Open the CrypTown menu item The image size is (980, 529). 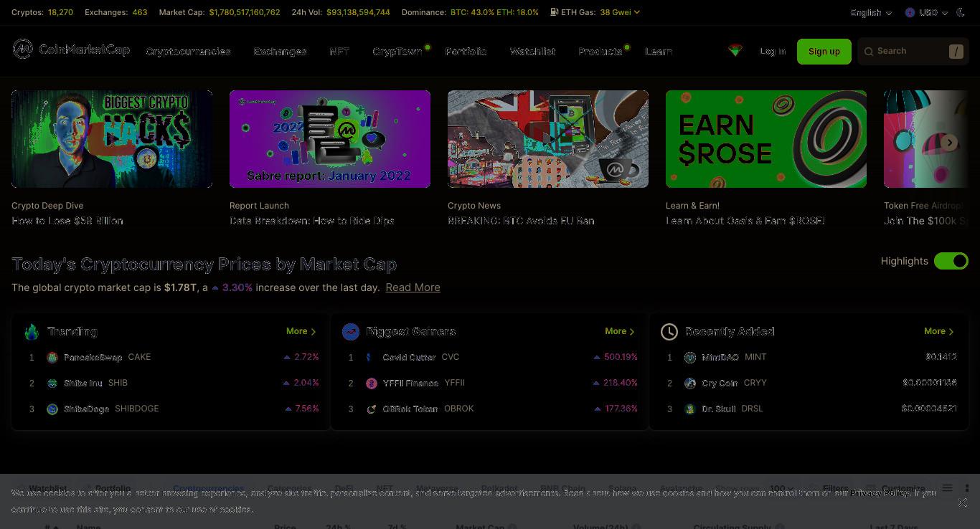(397, 52)
